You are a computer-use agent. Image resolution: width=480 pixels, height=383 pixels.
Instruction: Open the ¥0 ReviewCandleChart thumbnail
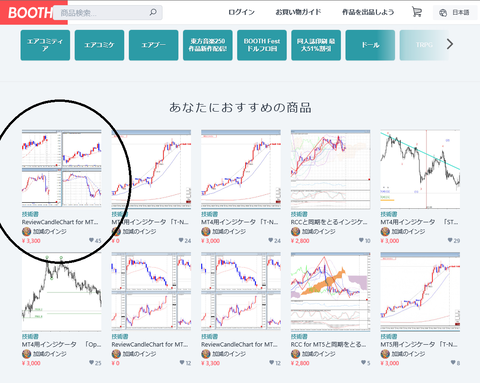[x=151, y=292]
